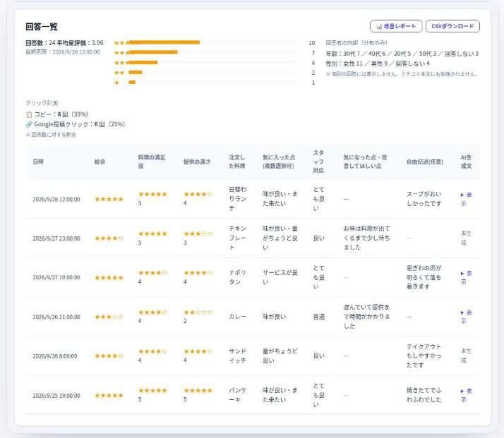Click the 年齢 breakdown line
The width and height of the screenshot is (504, 438).
pyautogui.click(x=402, y=54)
